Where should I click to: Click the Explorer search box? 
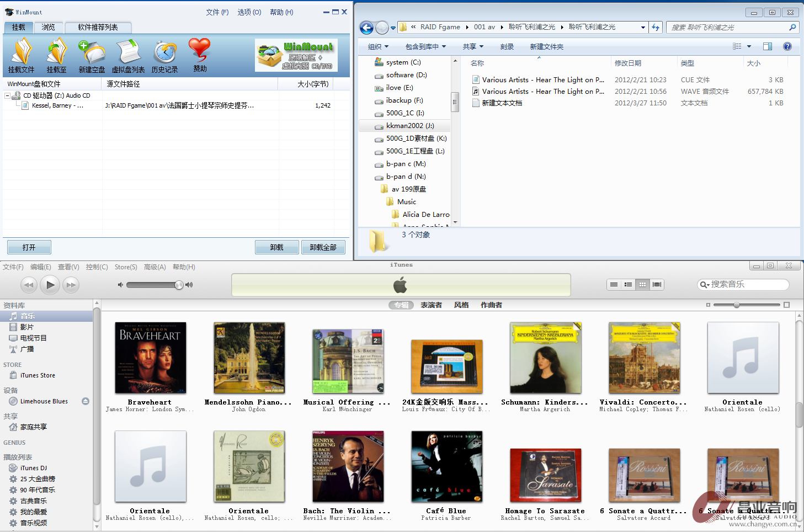coord(733,27)
